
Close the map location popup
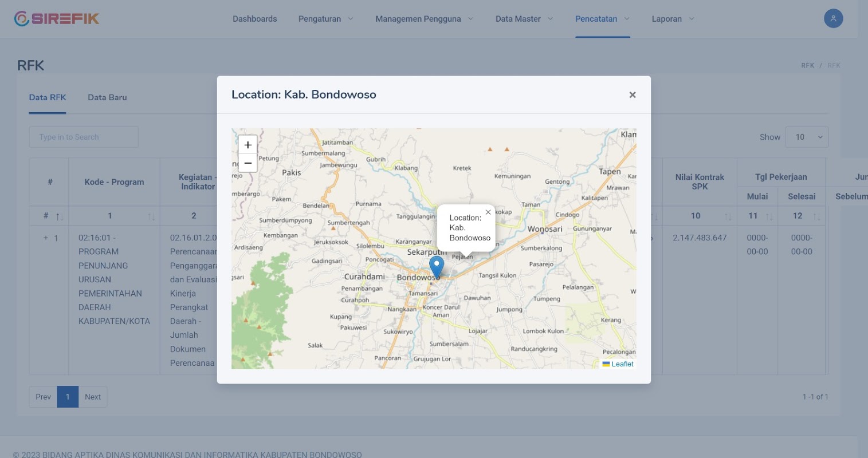[488, 212]
